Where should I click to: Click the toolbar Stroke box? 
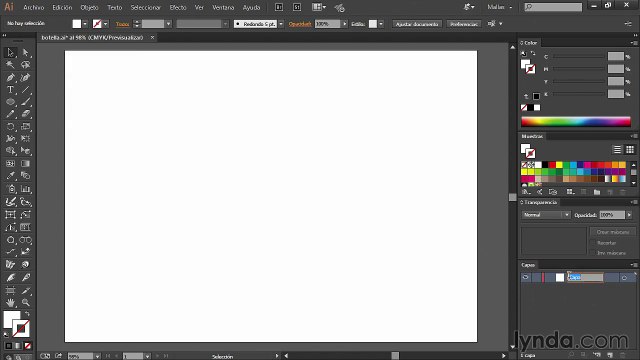click(x=21, y=329)
